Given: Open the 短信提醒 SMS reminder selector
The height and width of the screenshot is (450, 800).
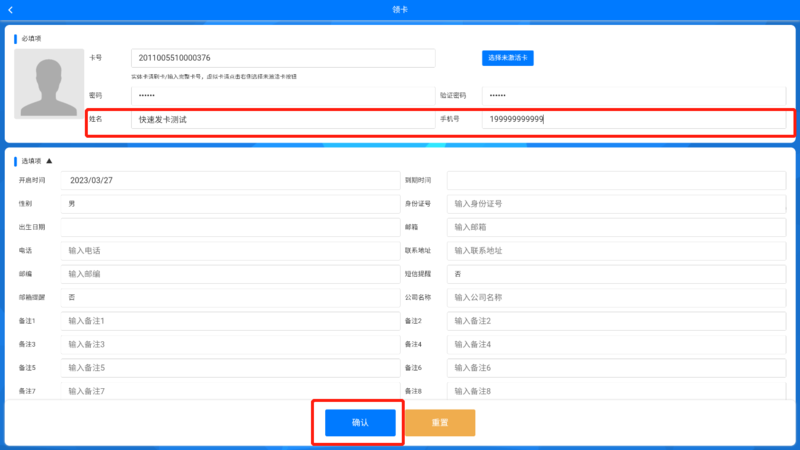Looking at the screenshot, I should pos(616,273).
